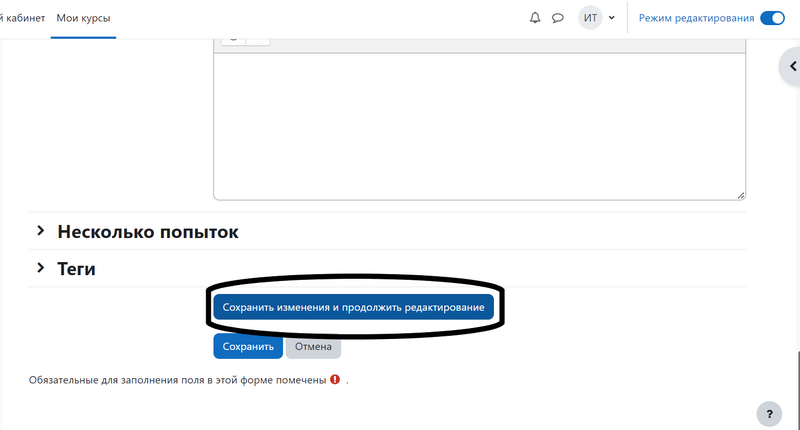The width and height of the screenshot is (800, 430).
Task: Go to the Личный кабинет menu item
Action: 20,18
